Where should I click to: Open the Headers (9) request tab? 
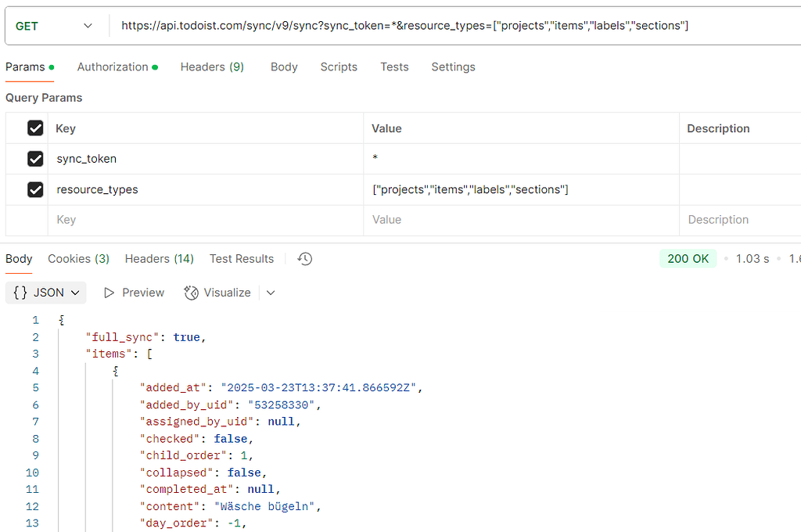click(212, 67)
